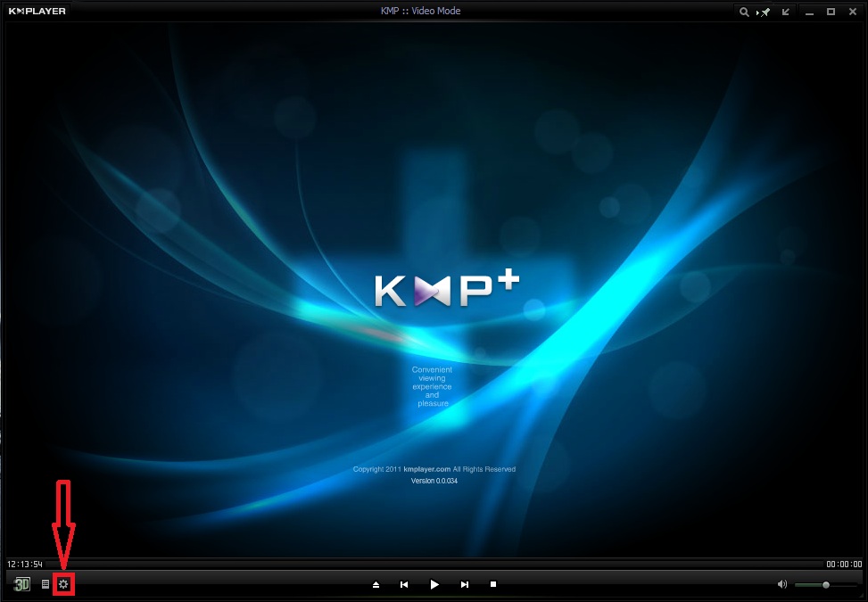Skip to previous track
This screenshot has width=868, height=602.
tap(404, 584)
